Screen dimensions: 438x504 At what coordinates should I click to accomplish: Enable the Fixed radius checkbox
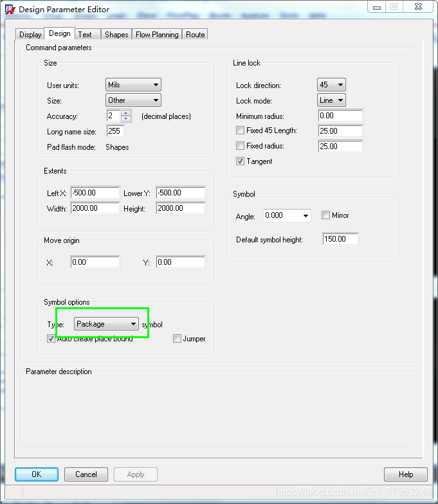coord(240,145)
